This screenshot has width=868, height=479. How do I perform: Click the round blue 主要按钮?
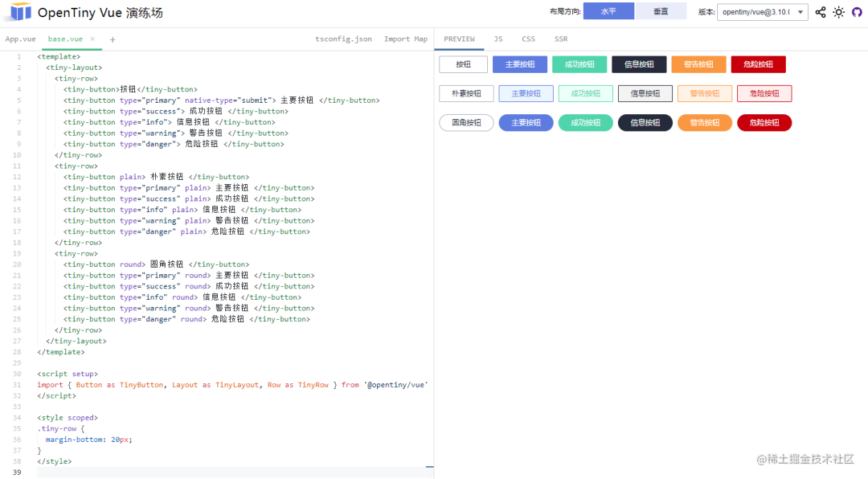[526, 122]
